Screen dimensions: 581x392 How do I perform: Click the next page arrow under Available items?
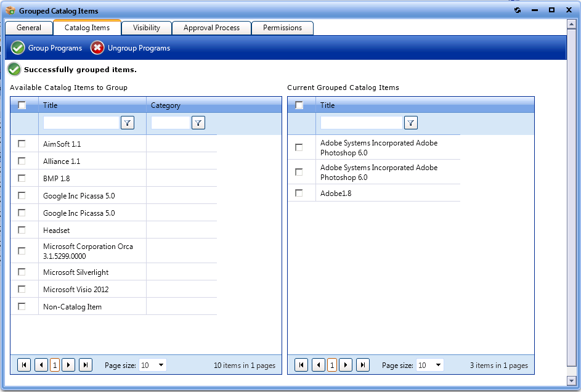point(68,365)
